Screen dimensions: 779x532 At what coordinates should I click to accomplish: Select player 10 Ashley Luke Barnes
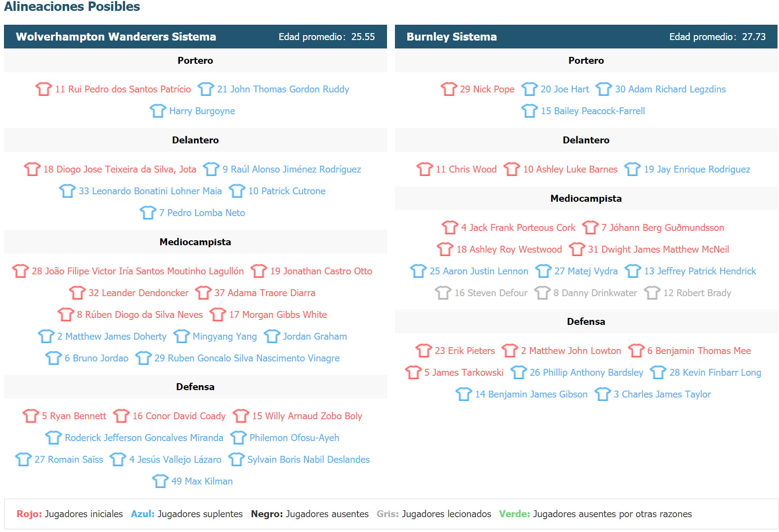point(570,169)
